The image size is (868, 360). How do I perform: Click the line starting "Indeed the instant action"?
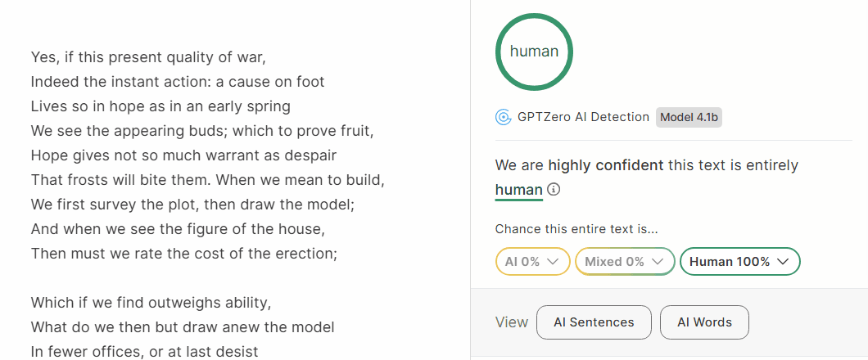click(178, 82)
